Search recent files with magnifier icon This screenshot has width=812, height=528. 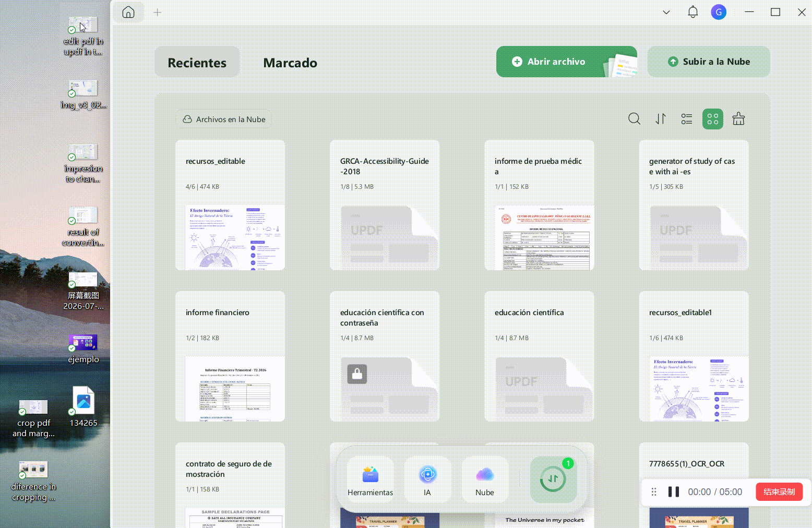click(x=635, y=119)
